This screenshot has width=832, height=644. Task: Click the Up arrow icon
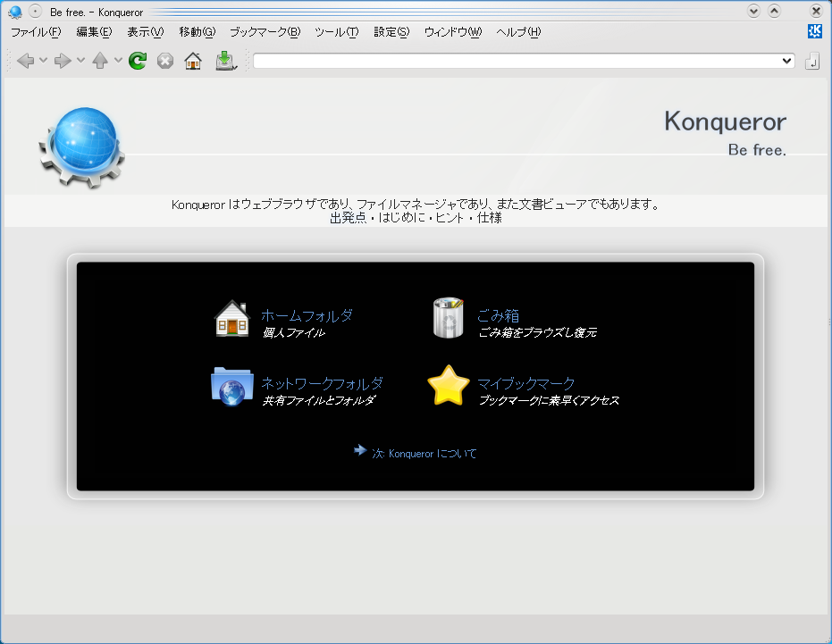tap(100, 61)
